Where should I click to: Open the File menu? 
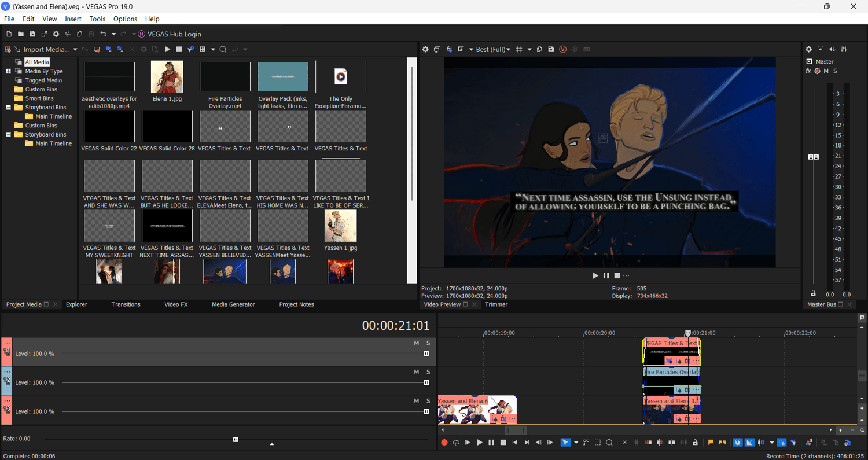tap(9, 19)
